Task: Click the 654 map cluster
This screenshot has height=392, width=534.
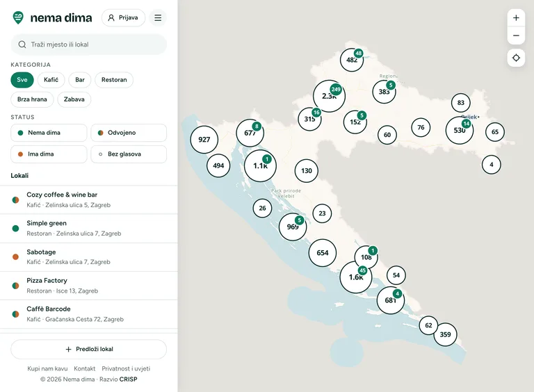Action: coord(323,253)
